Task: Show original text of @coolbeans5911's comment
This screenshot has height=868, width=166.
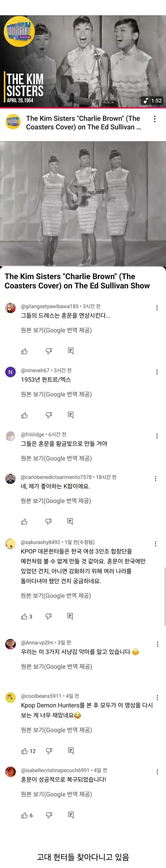Action: [x=56, y=730]
